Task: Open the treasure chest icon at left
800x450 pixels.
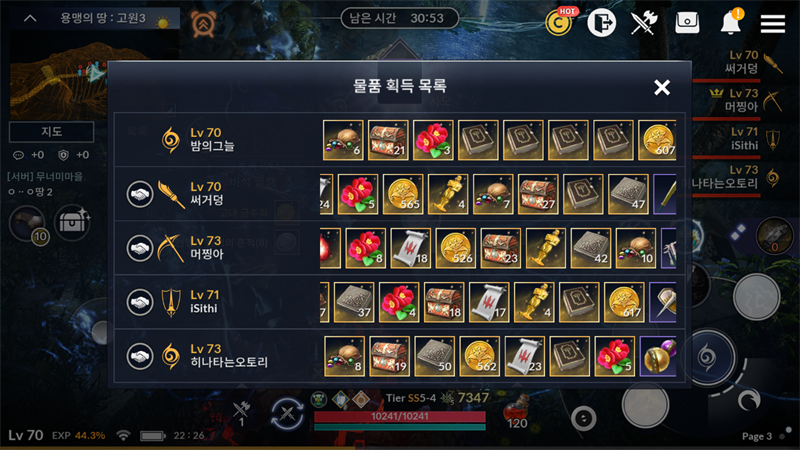Action: (x=72, y=222)
